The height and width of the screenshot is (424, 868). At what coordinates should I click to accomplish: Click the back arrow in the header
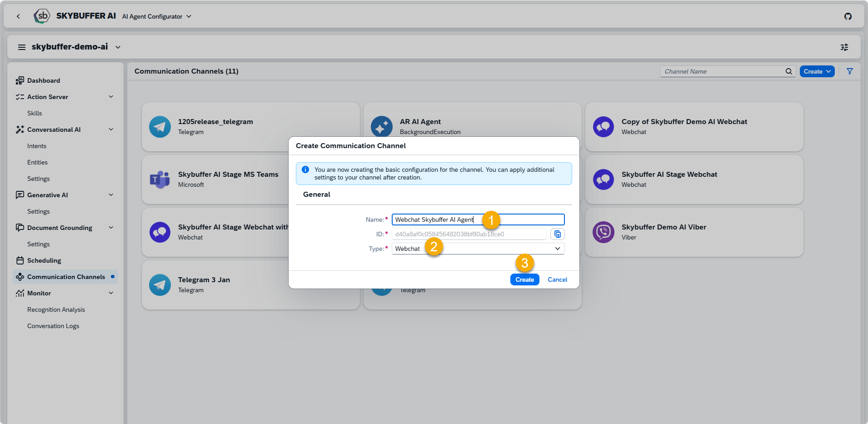(18, 16)
